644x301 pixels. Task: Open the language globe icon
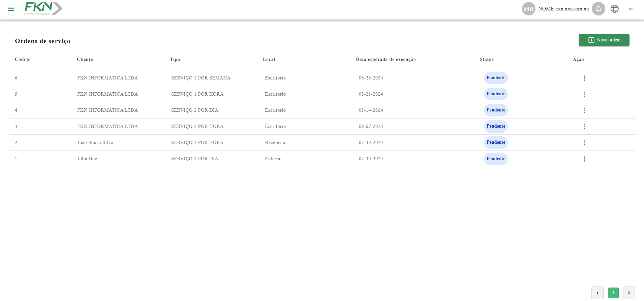click(615, 9)
